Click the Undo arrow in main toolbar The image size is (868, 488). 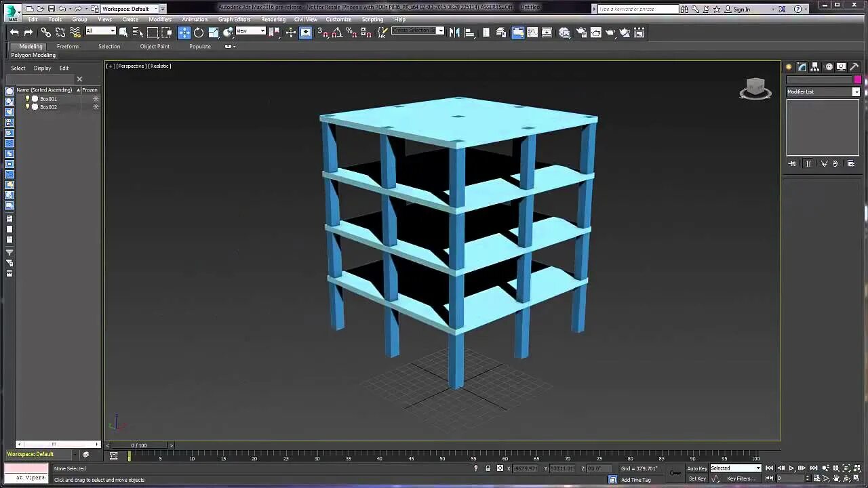pyautogui.click(x=14, y=33)
